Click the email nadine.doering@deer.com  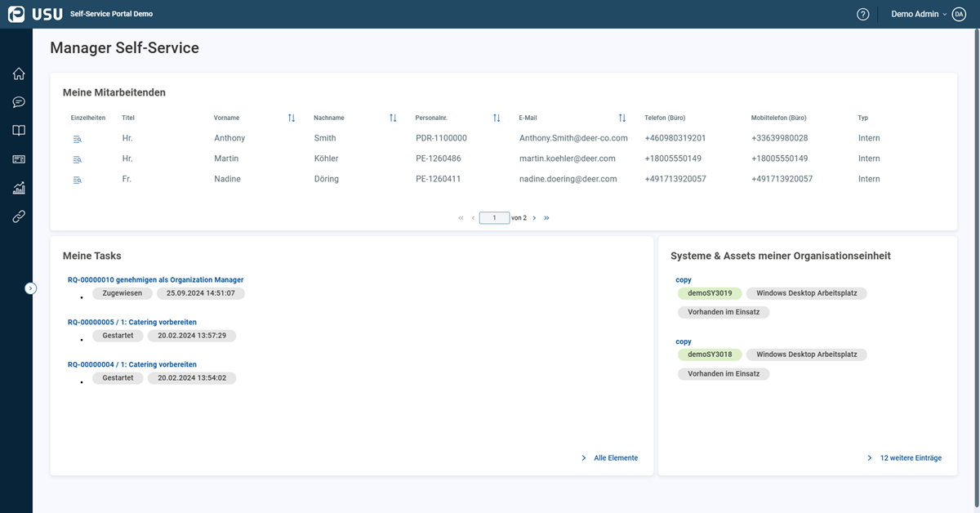(x=568, y=180)
